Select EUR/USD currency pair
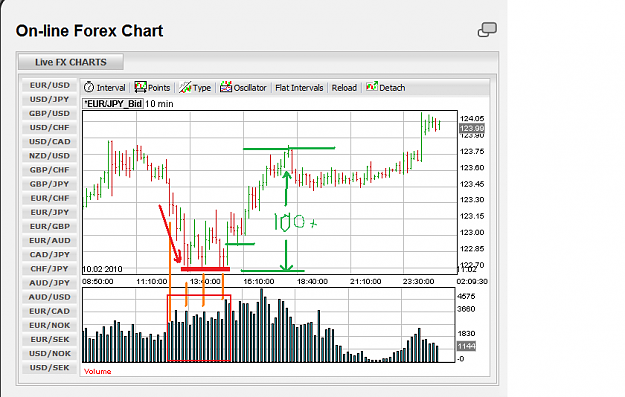The image size is (625, 397). pos(49,85)
